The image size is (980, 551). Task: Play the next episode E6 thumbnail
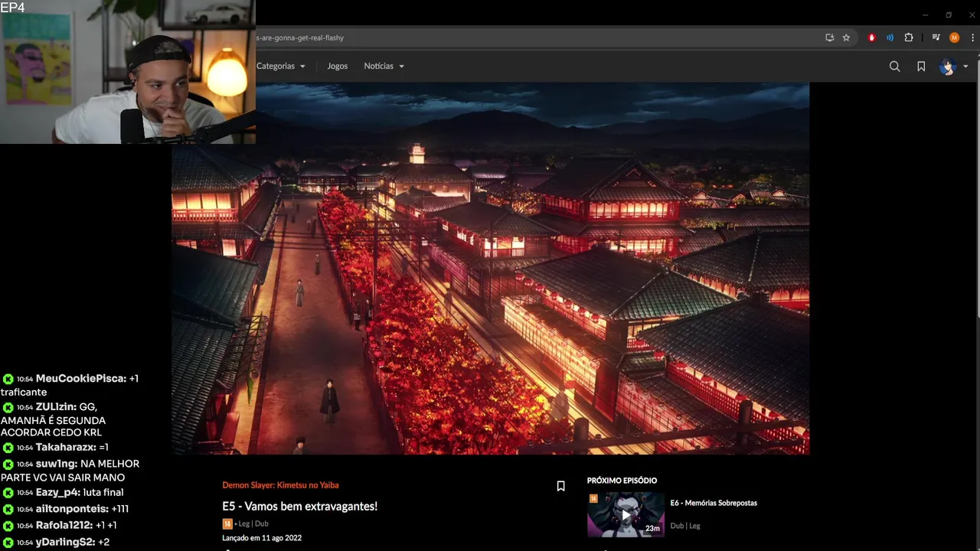tap(626, 514)
